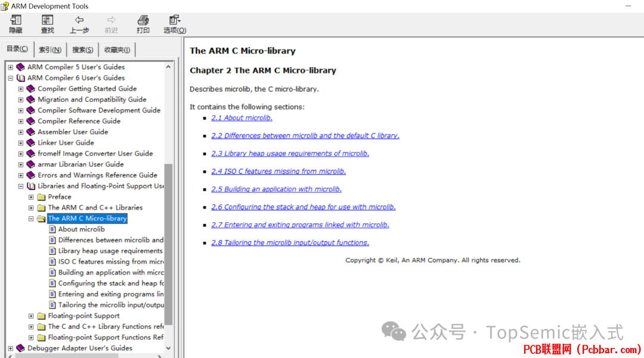The image size is (644, 358).
Task: Click the contents tree vertical scrollbar thumb
Action: tap(168, 244)
